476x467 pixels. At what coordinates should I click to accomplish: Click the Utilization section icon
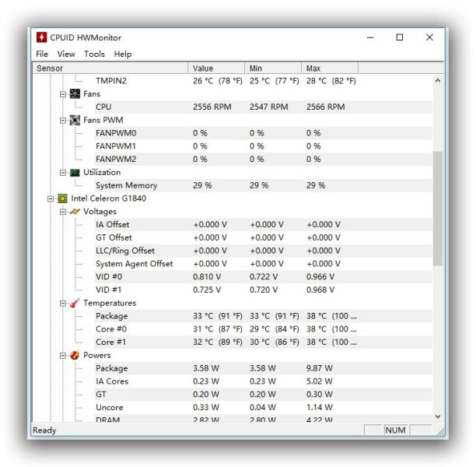(75, 173)
